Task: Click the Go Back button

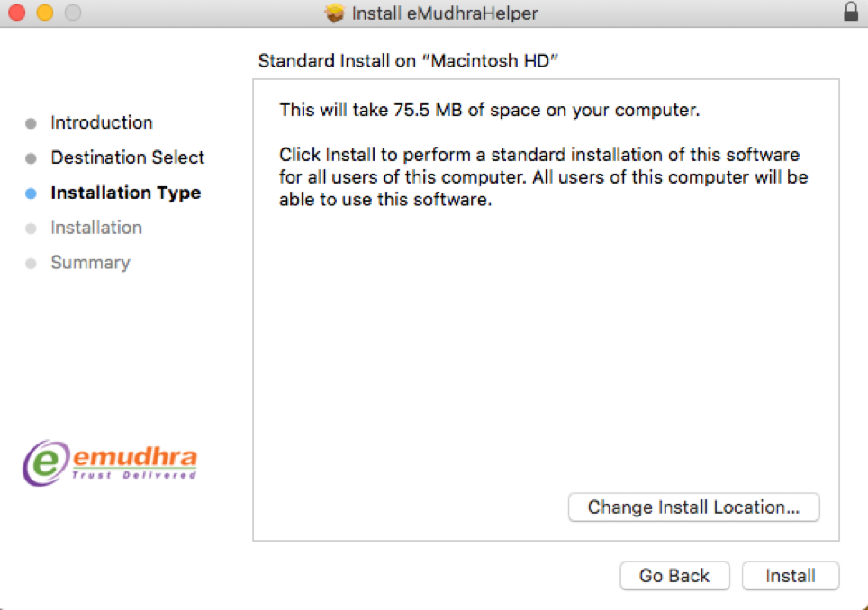Action: point(674,576)
